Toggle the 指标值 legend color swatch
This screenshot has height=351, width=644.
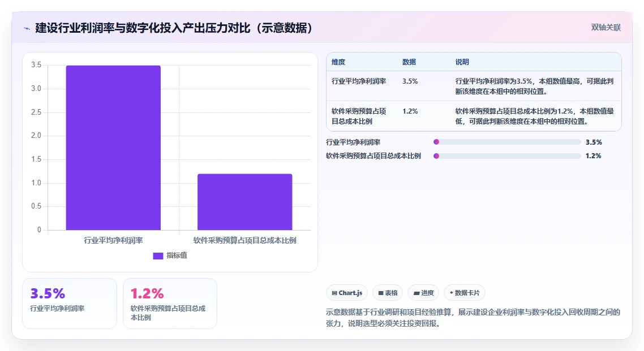click(x=158, y=256)
